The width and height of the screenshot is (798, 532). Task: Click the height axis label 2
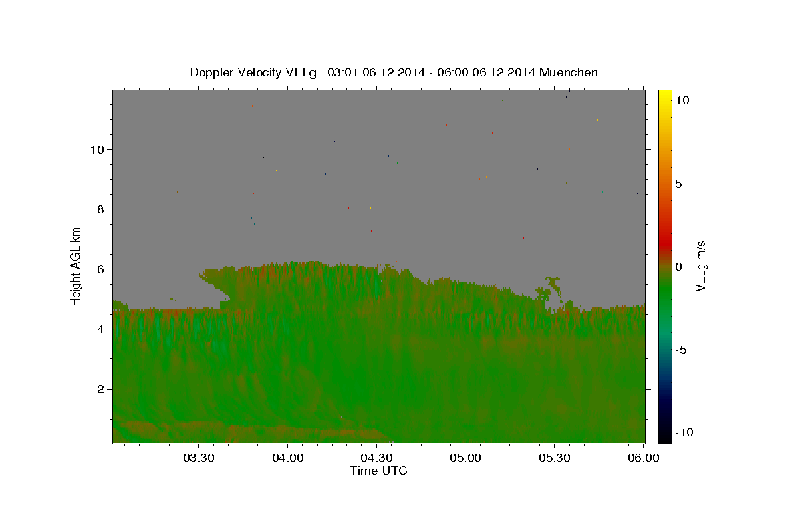click(101, 389)
